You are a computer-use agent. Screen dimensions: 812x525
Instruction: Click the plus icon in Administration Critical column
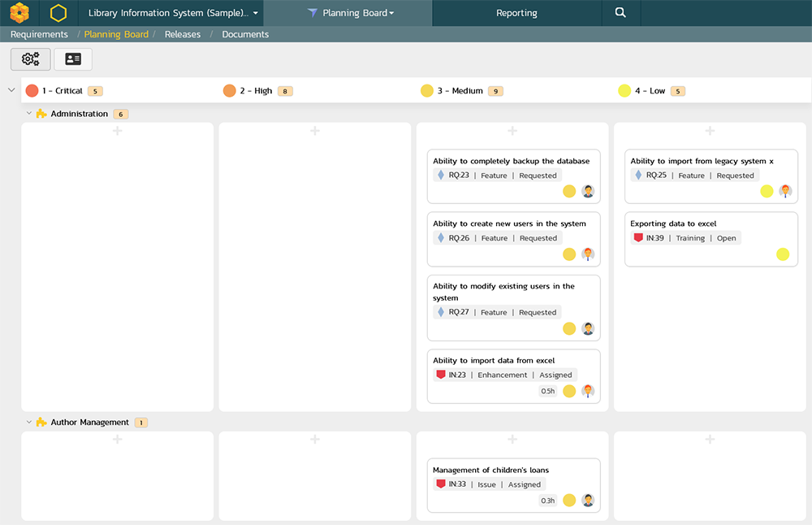pyautogui.click(x=117, y=131)
